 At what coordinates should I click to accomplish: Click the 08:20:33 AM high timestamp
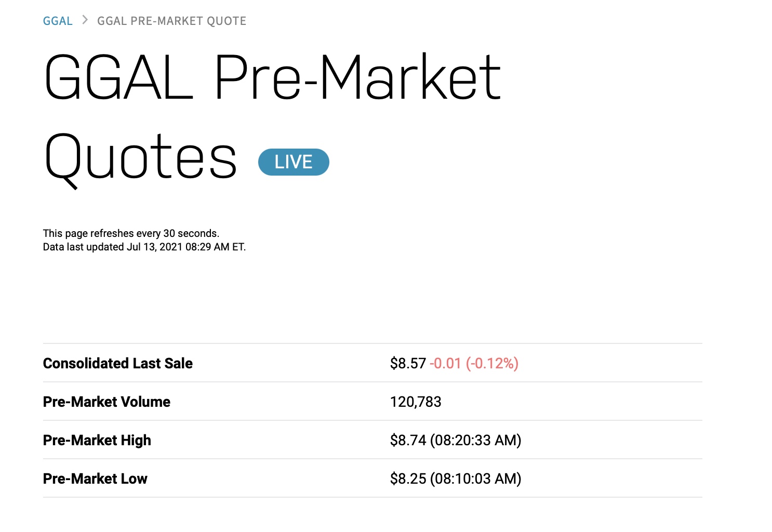tap(476, 440)
